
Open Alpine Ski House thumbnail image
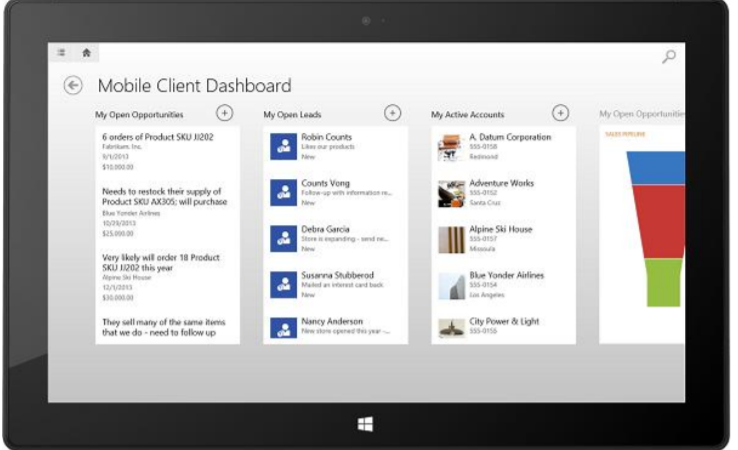click(451, 240)
